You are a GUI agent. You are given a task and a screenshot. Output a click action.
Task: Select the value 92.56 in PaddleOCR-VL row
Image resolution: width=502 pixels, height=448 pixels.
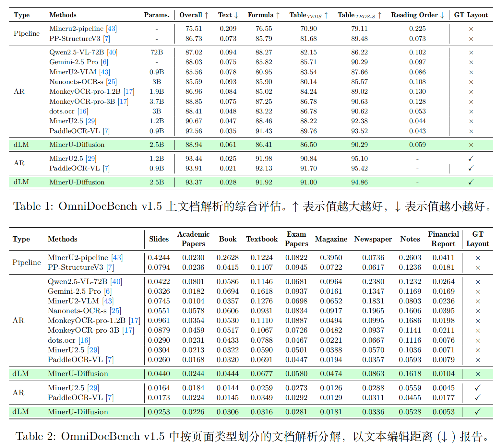pyautogui.click(x=194, y=131)
